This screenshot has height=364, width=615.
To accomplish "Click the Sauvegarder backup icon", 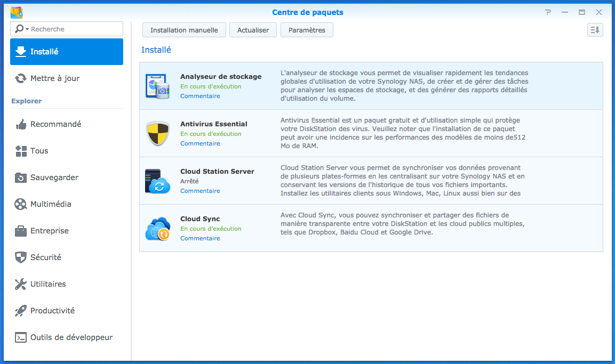I will pyautogui.click(x=21, y=177).
